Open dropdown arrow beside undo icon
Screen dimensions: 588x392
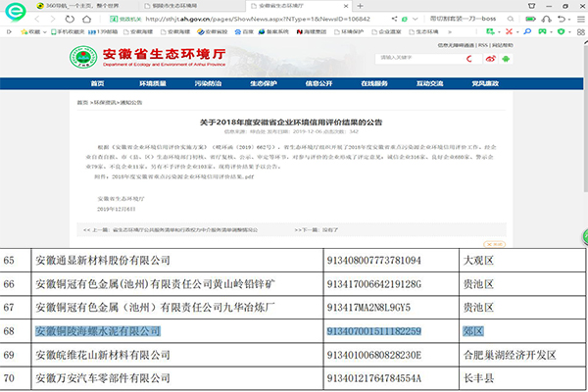569,20
